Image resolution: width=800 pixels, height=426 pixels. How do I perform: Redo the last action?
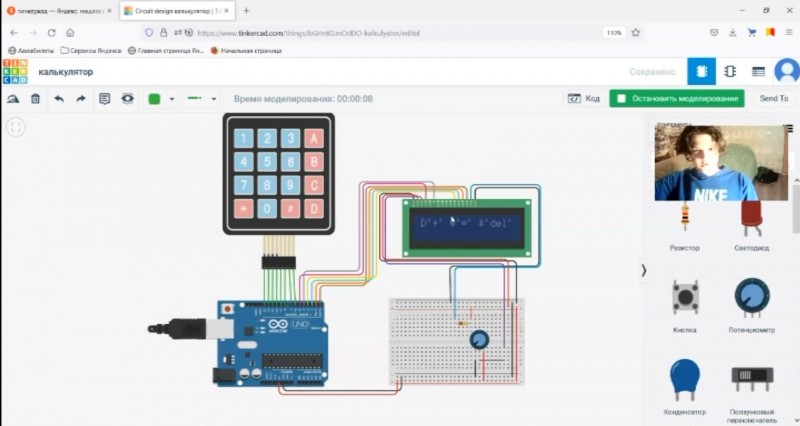point(81,99)
